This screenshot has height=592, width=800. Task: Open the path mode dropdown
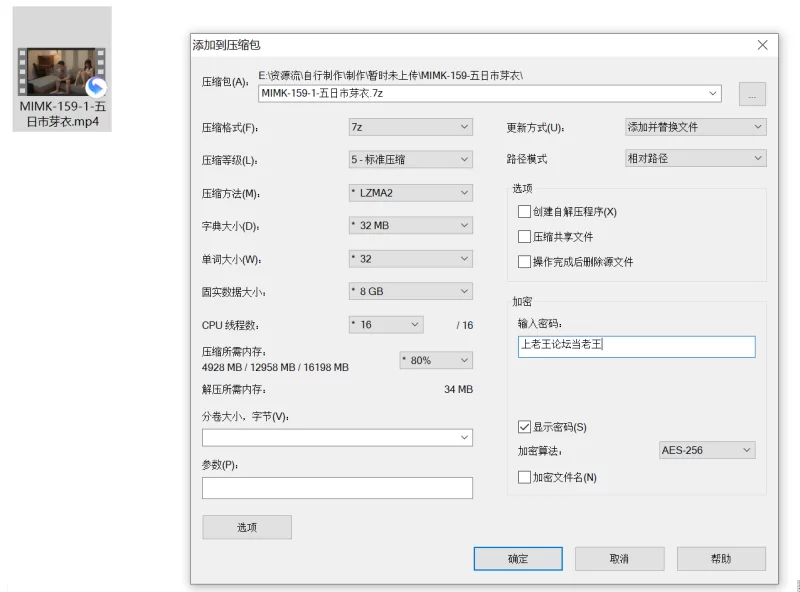(695, 159)
